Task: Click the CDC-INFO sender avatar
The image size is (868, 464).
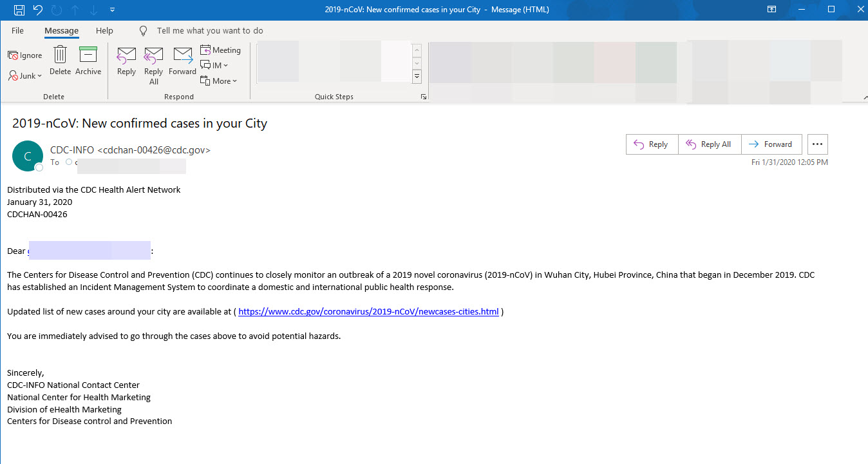Action: (28, 156)
